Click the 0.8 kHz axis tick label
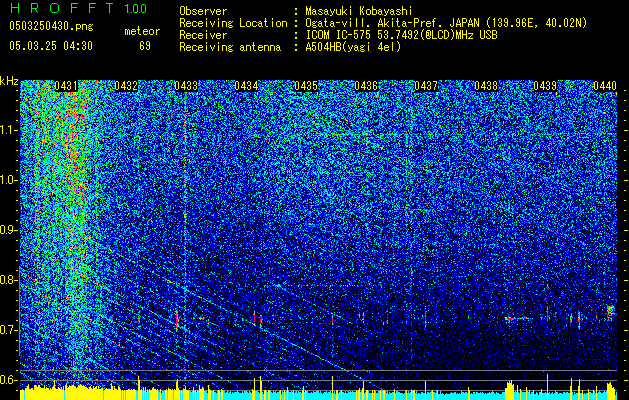629x400 pixels. coord(8,280)
